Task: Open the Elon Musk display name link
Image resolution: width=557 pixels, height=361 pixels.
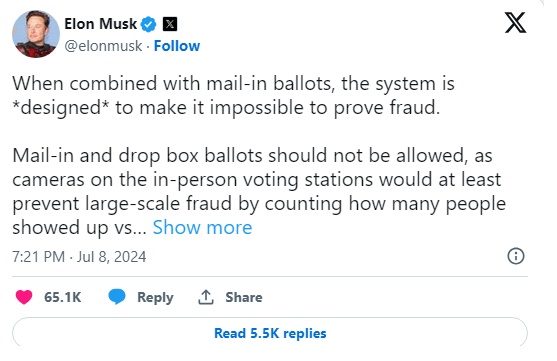Action: 101,24
